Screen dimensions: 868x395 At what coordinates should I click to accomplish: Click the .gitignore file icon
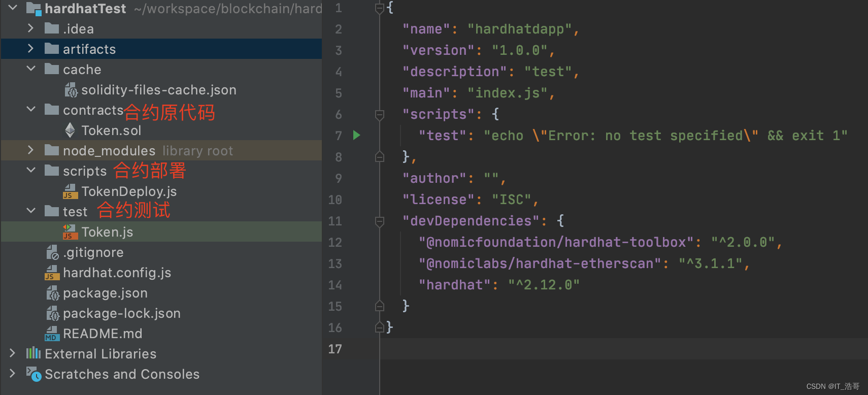point(52,252)
